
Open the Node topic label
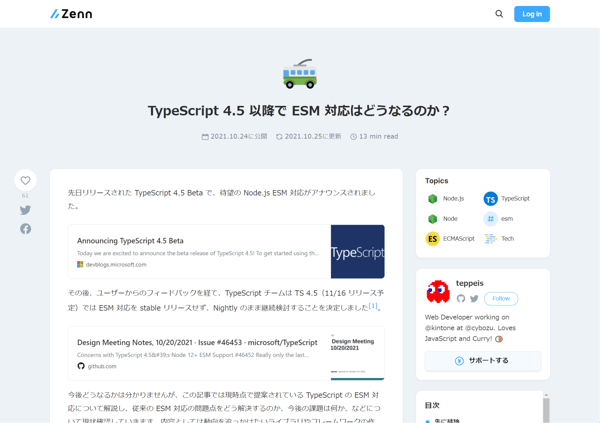pyautogui.click(x=450, y=219)
